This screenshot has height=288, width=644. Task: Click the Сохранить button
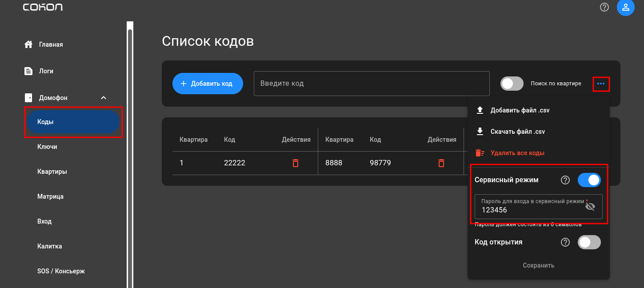pyautogui.click(x=538, y=265)
